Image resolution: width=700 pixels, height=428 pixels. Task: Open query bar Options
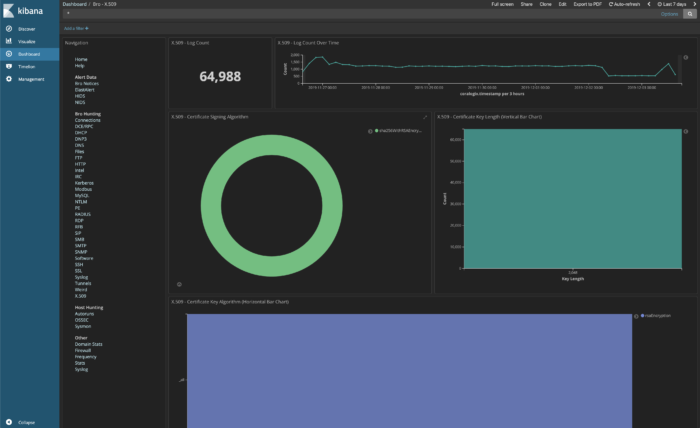[669, 14]
